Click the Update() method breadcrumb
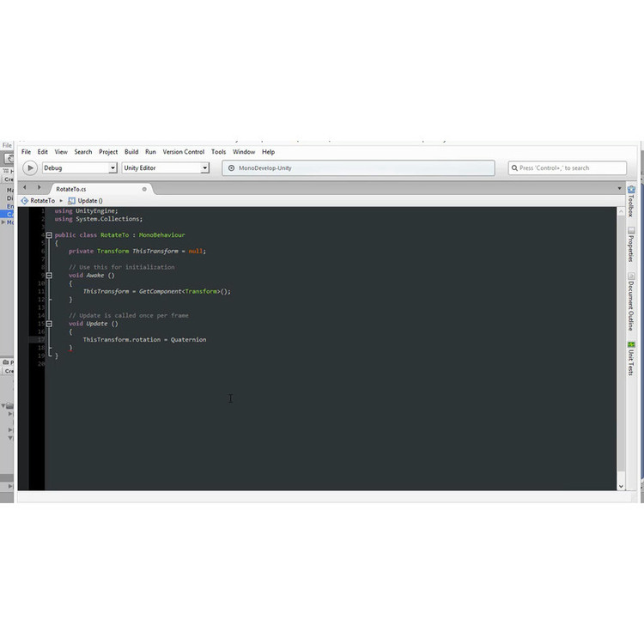Screen dimensions: 644x644 click(89, 200)
